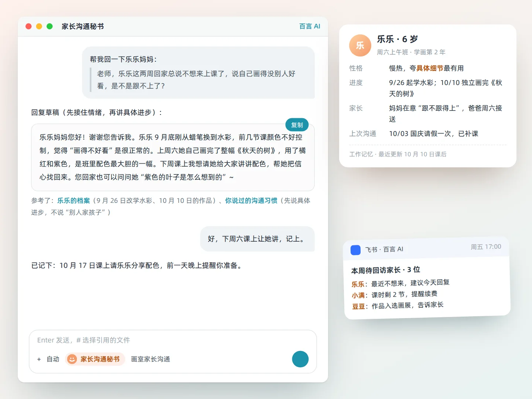Select the 家长沟通秘书 assistant chip
Screen dimensions: 532x399
[95, 359]
